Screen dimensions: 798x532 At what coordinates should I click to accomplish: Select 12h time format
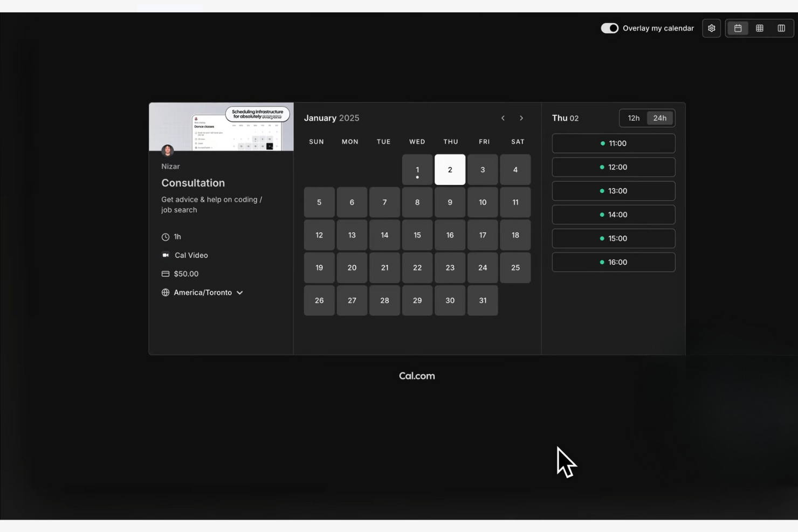coord(634,118)
